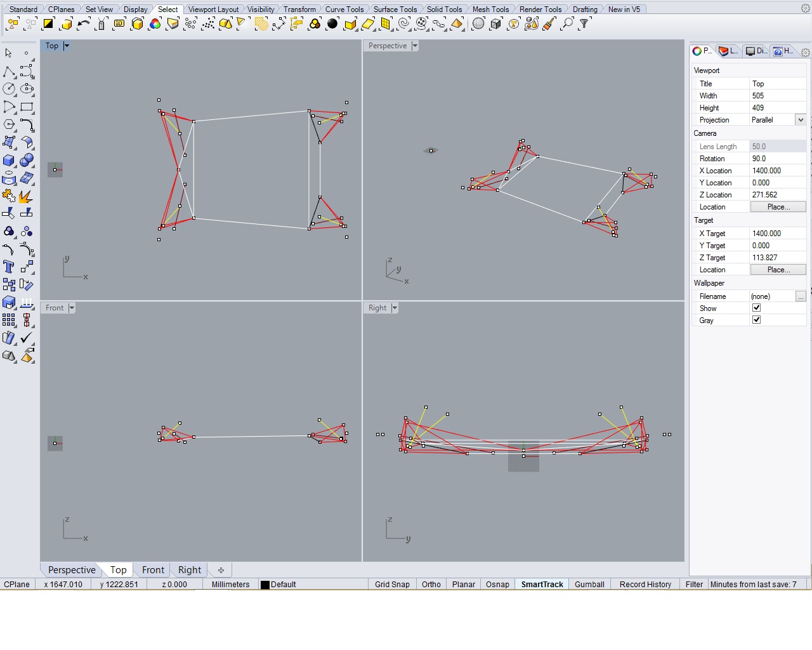Click the Place button for Camera location
The height and width of the screenshot is (650, 812).
(x=778, y=207)
